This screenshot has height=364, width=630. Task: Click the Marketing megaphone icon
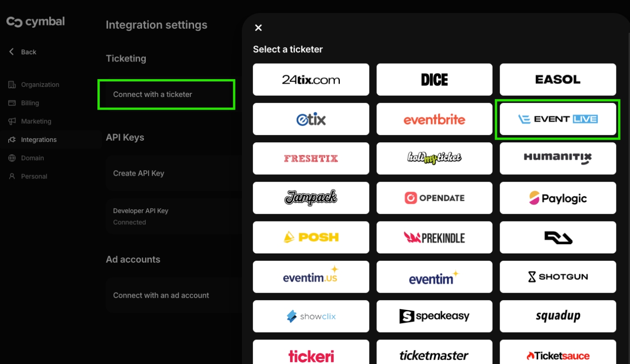pyautogui.click(x=12, y=121)
